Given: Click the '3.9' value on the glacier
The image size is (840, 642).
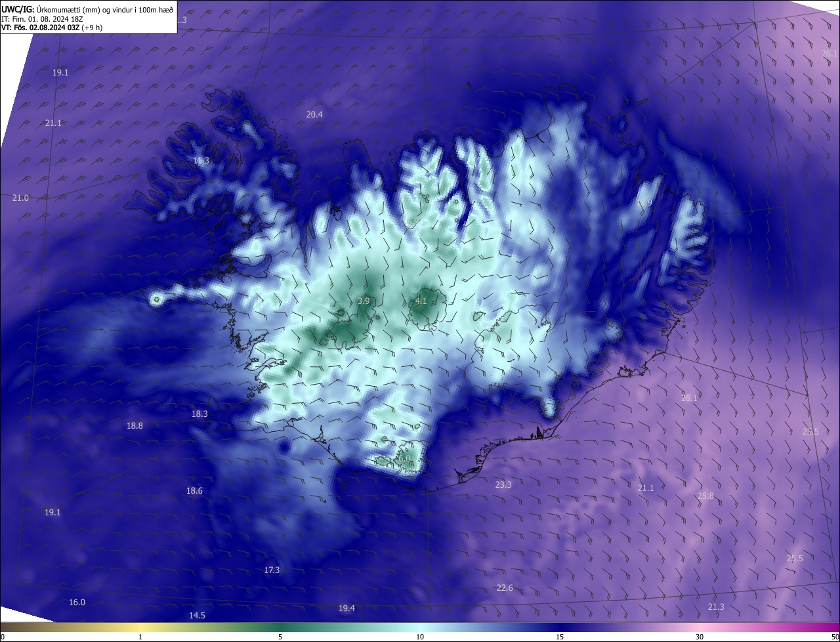Looking at the screenshot, I should [x=364, y=301].
